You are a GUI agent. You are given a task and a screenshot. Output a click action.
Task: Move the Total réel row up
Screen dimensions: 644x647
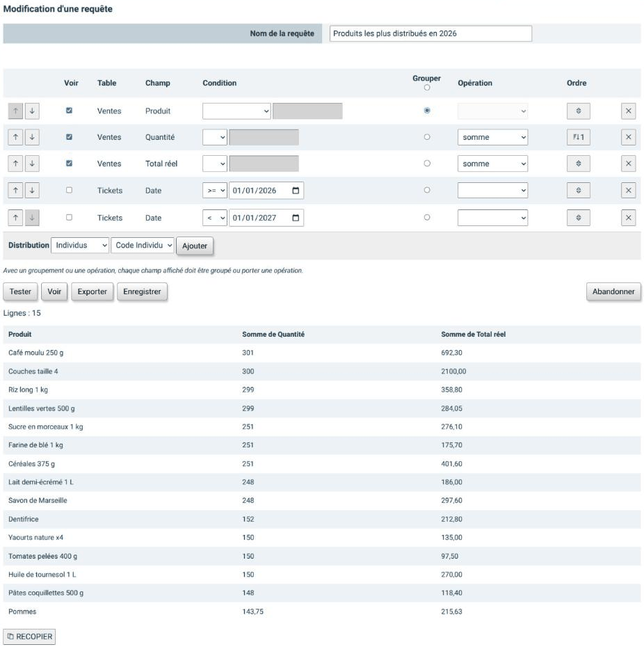16,163
